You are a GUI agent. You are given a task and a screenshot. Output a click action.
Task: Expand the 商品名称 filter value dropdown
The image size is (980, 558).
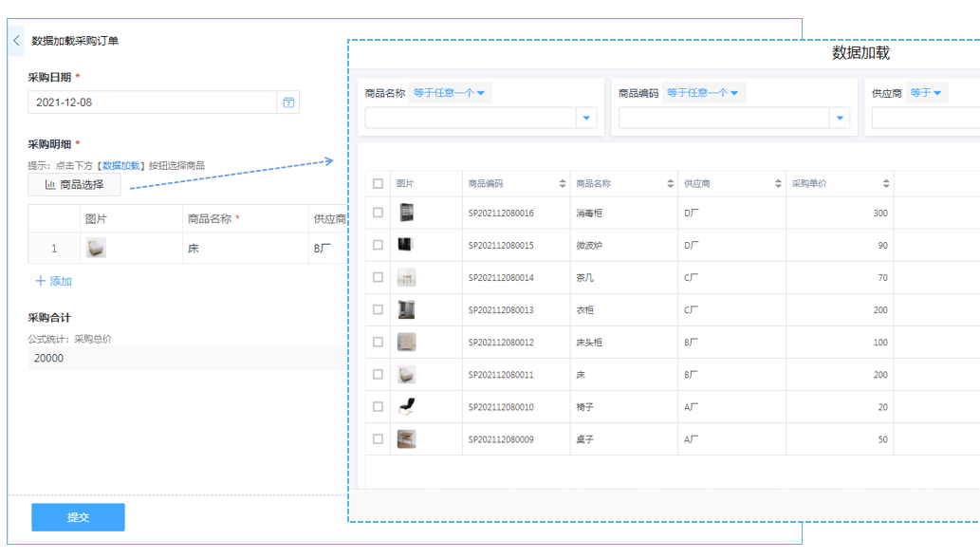(586, 119)
